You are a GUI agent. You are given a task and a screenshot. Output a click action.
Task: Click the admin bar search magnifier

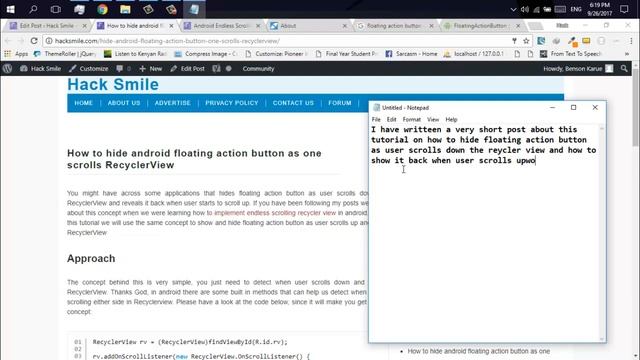coord(624,69)
